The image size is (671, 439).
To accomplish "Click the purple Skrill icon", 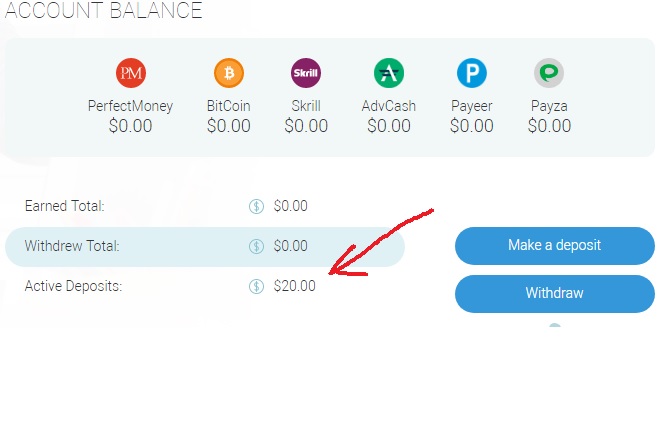I will [x=306, y=73].
